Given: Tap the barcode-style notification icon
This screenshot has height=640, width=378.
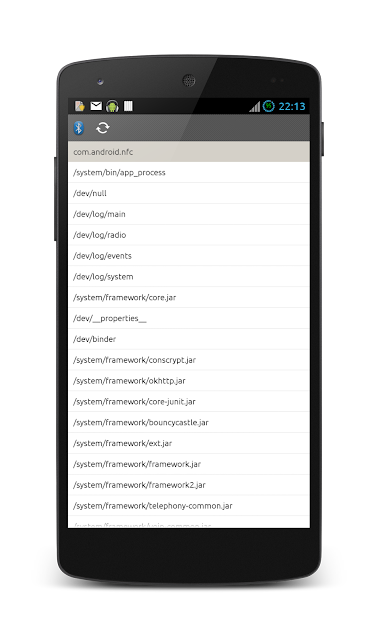Looking at the screenshot, I should click(x=128, y=106).
